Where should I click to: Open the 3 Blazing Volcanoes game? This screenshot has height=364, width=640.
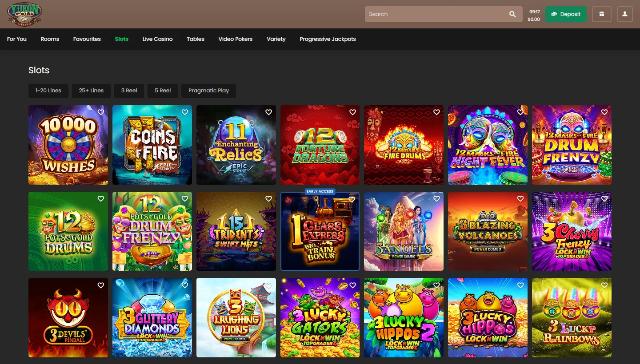488,231
